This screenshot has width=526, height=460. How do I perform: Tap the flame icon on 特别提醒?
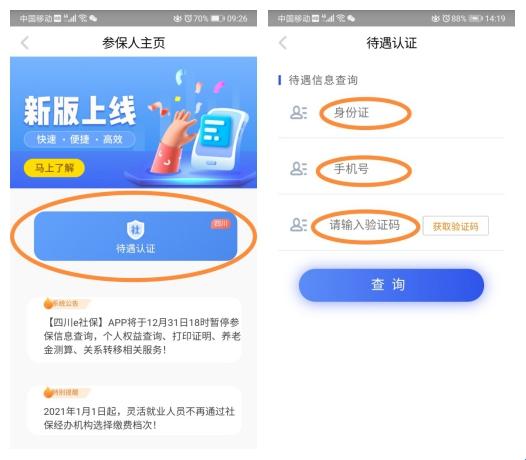(x=48, y=392)
